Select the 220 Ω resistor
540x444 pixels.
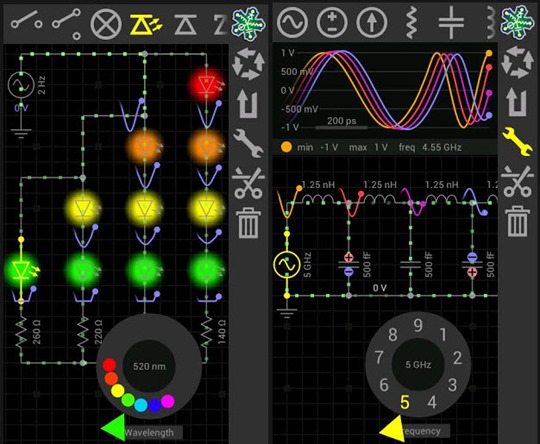(x=83, y=332)
